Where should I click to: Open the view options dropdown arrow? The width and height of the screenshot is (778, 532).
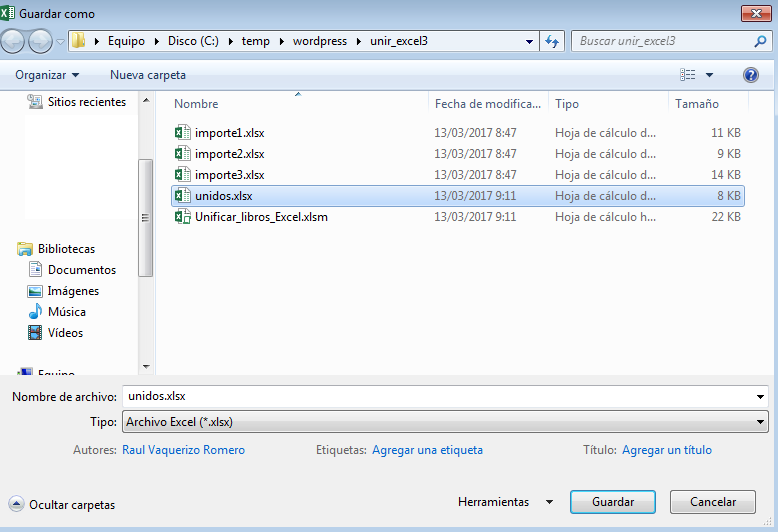click(x=710, y=75)
